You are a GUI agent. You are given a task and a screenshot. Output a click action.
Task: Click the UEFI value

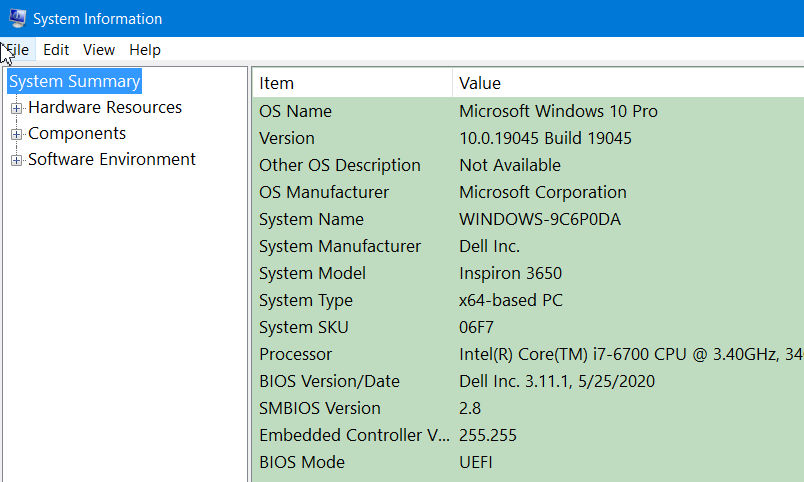click(475, 463)
